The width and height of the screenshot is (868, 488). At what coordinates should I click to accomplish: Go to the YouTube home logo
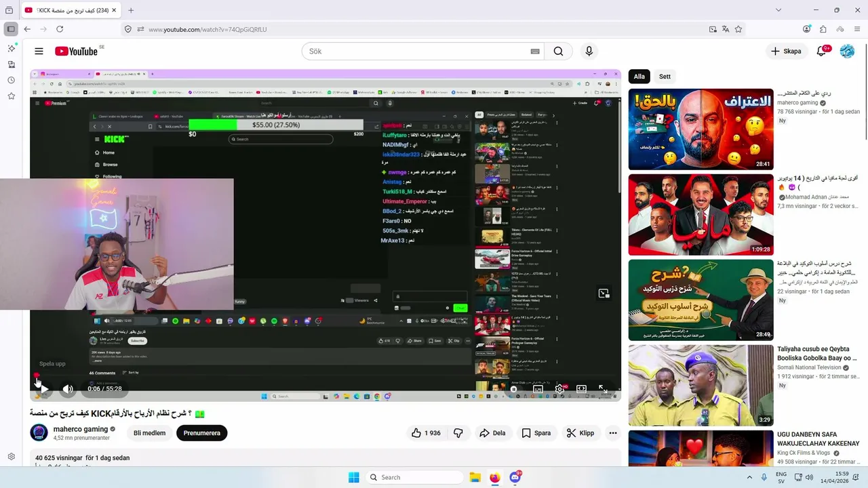tap(77, 51)
